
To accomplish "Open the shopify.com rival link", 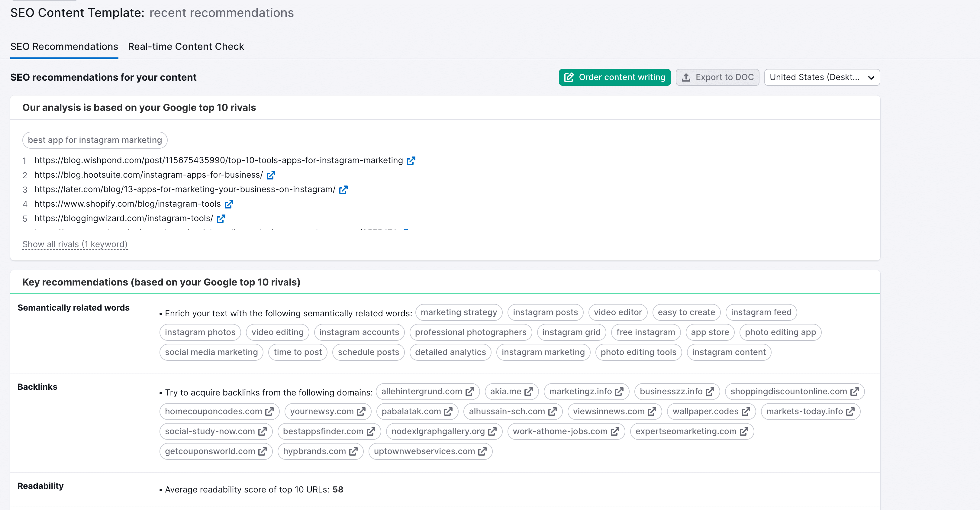I will (230, 203).
